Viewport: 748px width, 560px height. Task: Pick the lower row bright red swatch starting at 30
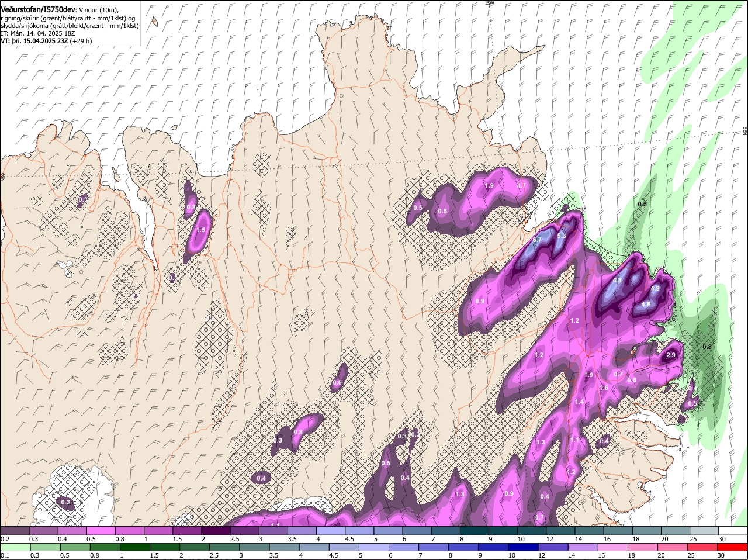point(733,547)
